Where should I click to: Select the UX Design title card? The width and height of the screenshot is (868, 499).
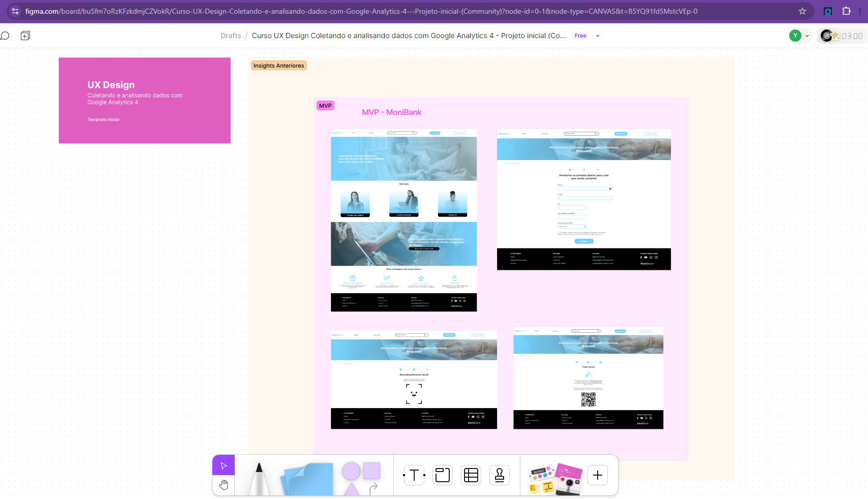pyautogui.click(x=145, y=101)
